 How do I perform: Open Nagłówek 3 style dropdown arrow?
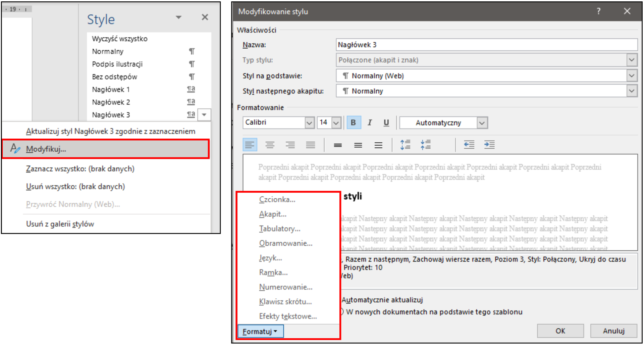(x=204, y=115)
